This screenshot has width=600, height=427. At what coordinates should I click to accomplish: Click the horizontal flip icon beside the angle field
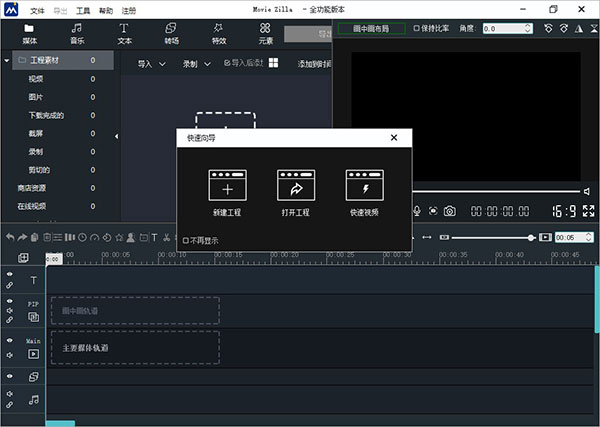coord(548,29)
